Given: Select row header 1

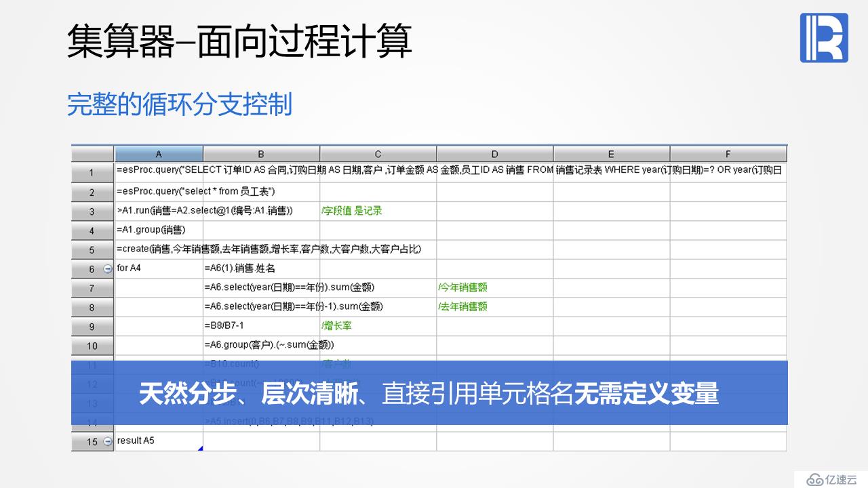Looking at the screenshot, I should coord(92,173).
